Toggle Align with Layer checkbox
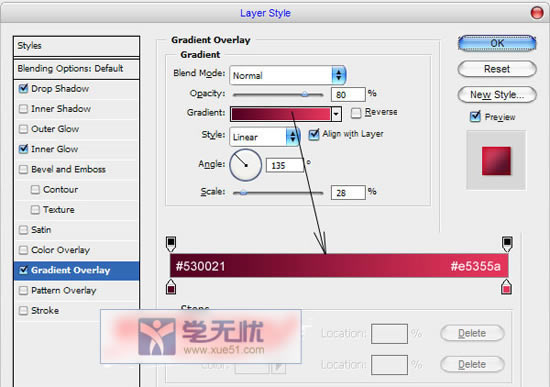Image resolution: width=550 pixels, height=387 pixels. pyautogui.click(x=314, y=134)
